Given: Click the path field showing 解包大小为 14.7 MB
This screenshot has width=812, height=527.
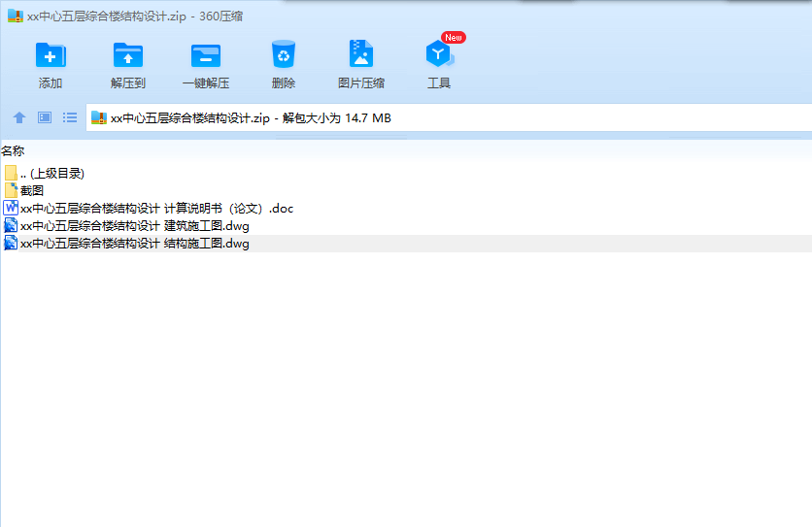Looking at the screenshot, I should coord(449,117).
